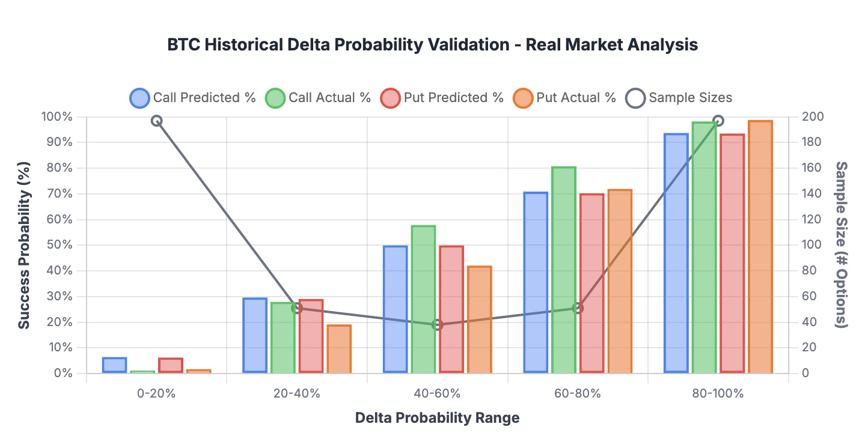Hide Sample Sizes line via legend circle
This screenshot has height=448, width=868.
[635, 98]
